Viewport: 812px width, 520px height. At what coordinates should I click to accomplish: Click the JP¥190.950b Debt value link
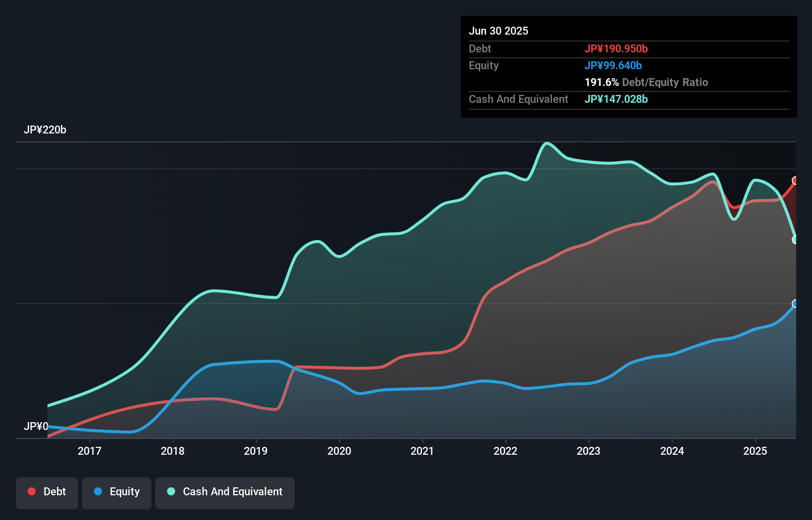pos(617,48)
